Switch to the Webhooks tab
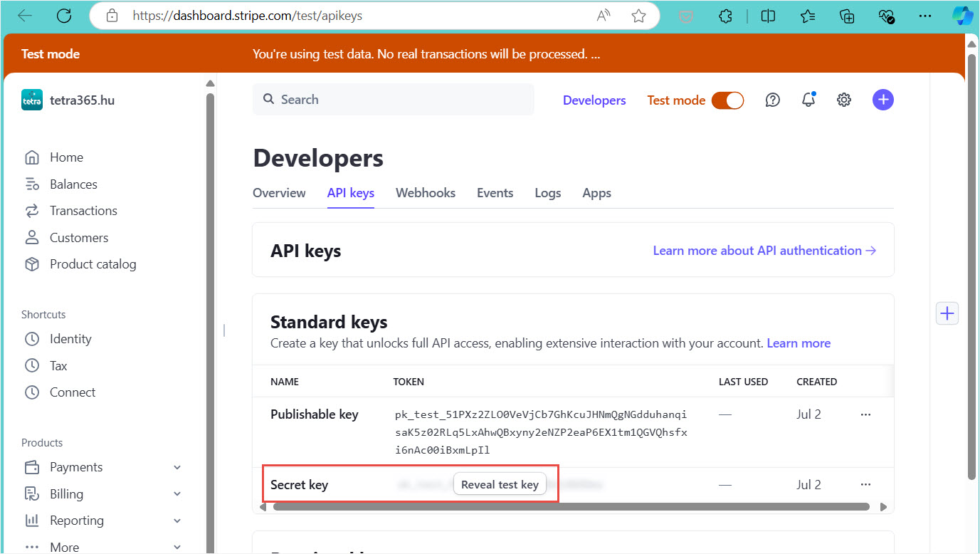The image size is (980, 554). coord(426,193)
